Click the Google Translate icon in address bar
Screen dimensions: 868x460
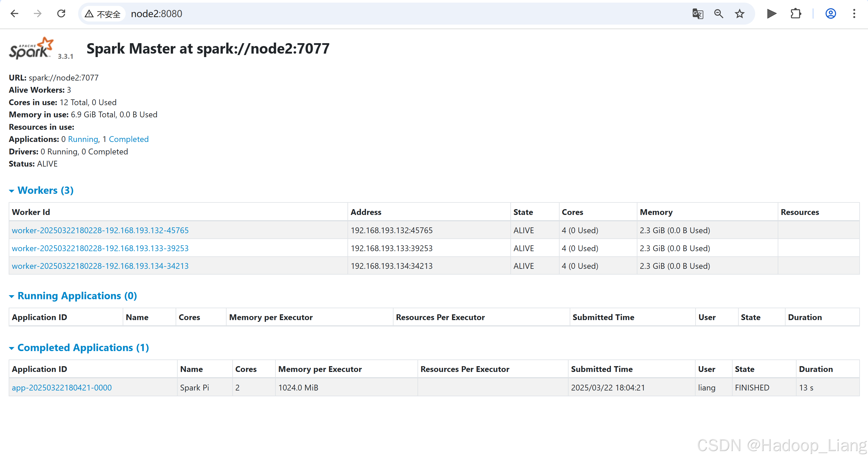698,14
